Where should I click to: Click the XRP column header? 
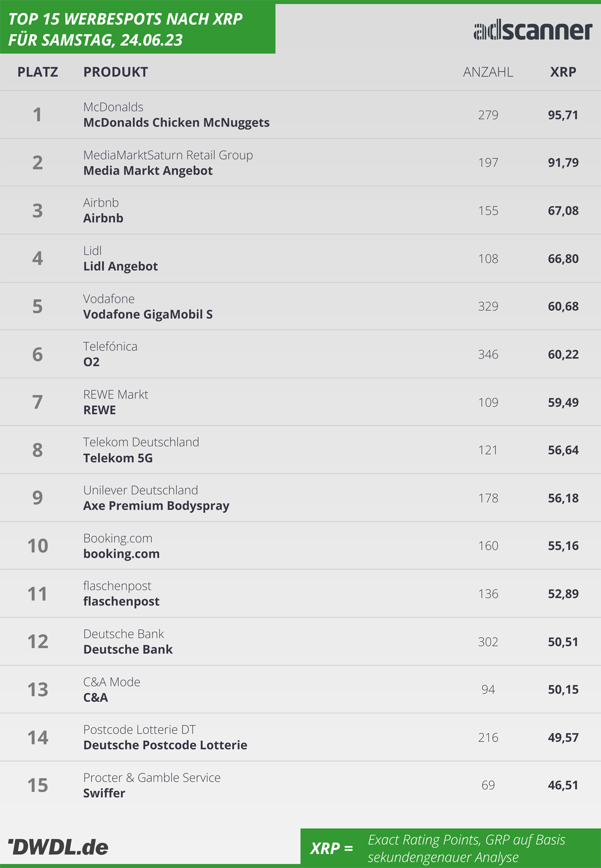tap(563, 72)
